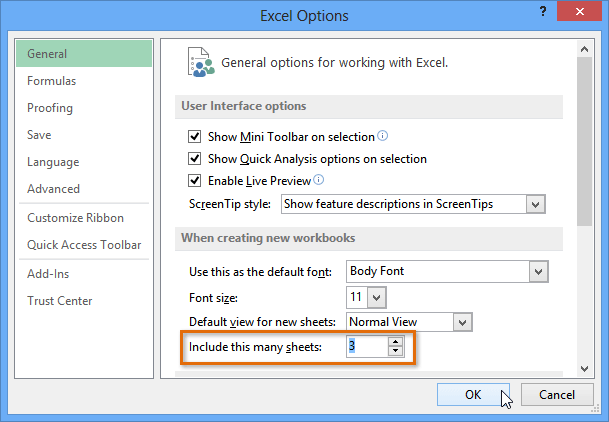This screenshot has height=422, width=609.
Task: Open the Formulas category
Action: point(84,81)
